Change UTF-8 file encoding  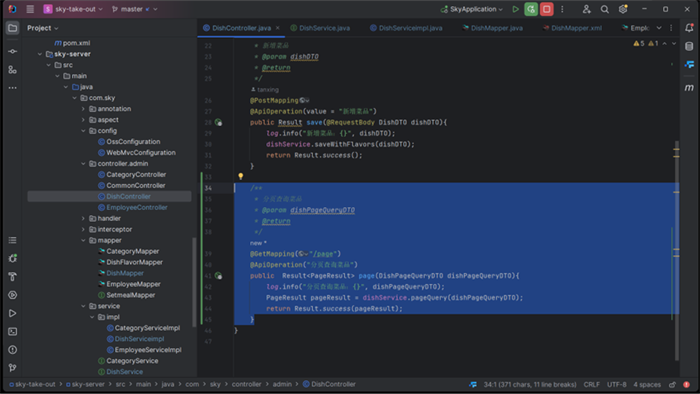(x=617, y=384)
